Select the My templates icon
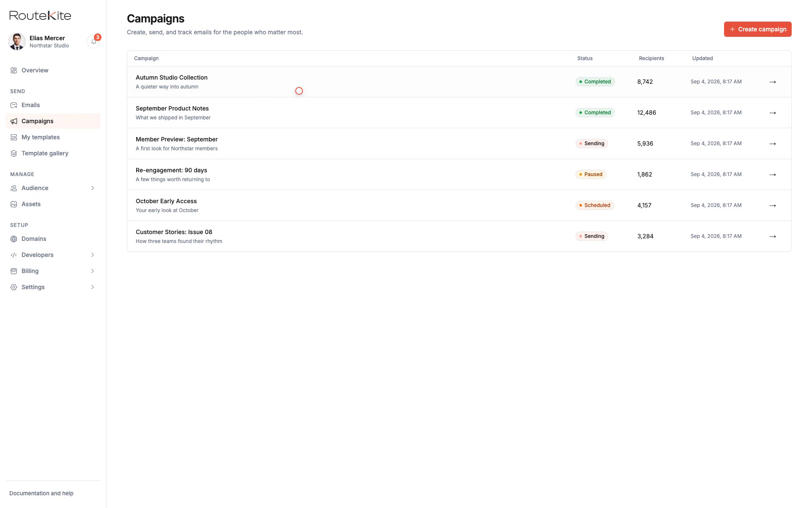The width and height of the screenshot is (812, 508). click(x=14, y=137)
